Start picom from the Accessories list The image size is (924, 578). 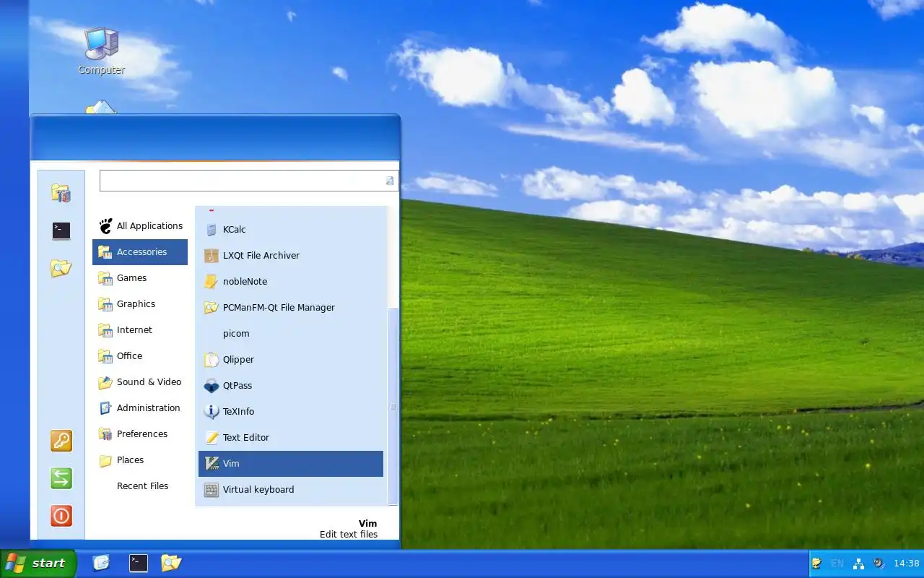tap(291, 333)
